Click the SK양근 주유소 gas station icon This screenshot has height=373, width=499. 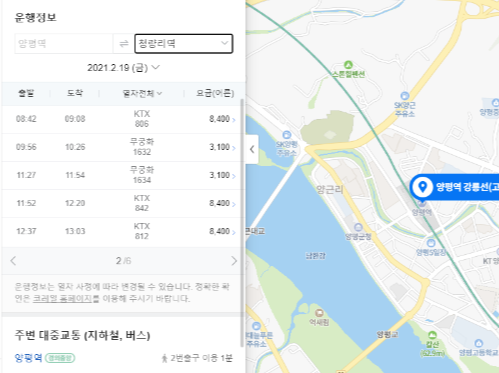[x=405, y=96]
